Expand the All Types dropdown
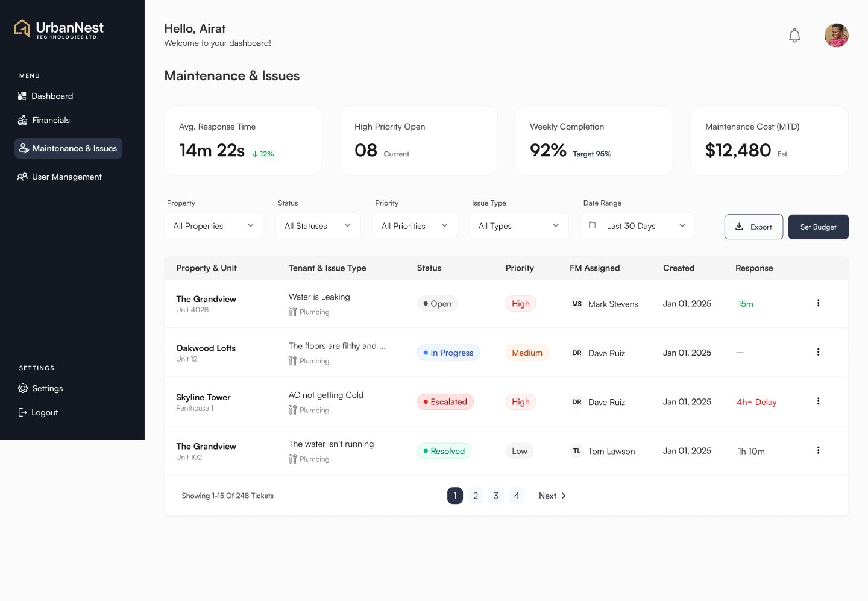Viewport: 868px width, 601px height. pyautogui.click(x=519, y=226)
